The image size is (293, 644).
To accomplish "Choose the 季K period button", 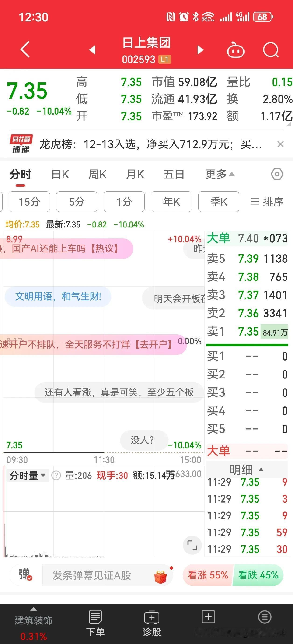I will [219, 202].
